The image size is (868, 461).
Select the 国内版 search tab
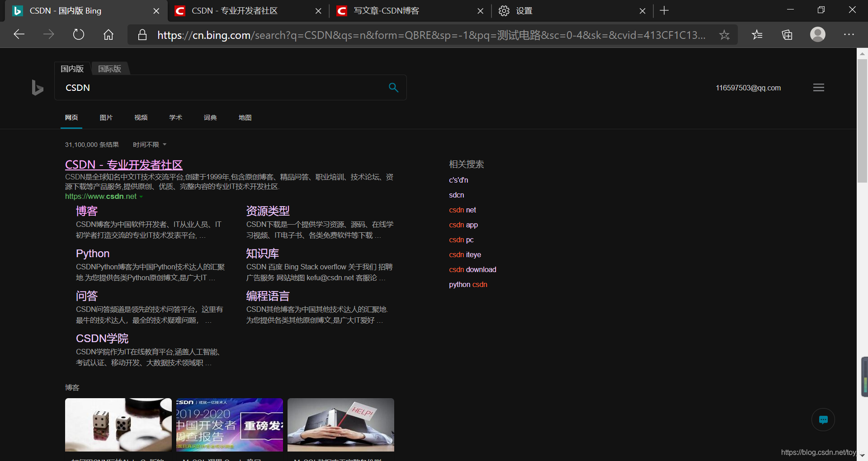click(72, 69)
